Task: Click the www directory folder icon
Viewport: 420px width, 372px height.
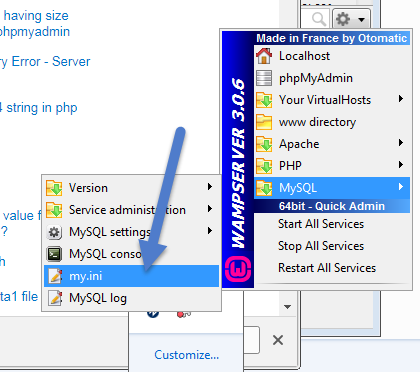Action: [x=264, y=122]
